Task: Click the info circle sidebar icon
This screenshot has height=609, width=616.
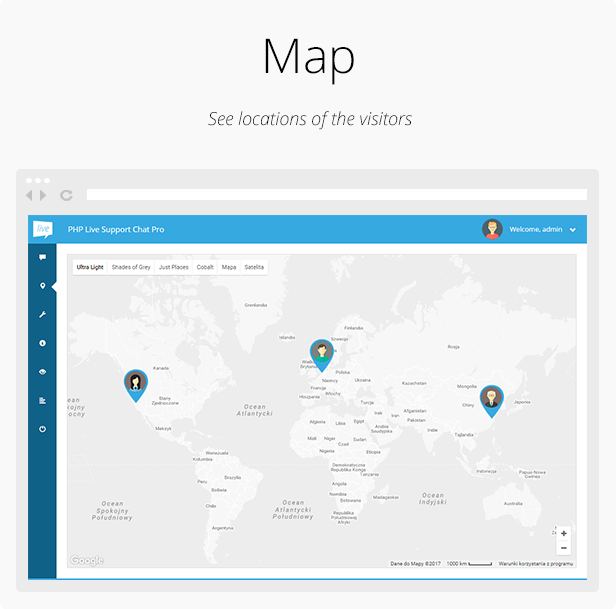Action: click(42, 343)
